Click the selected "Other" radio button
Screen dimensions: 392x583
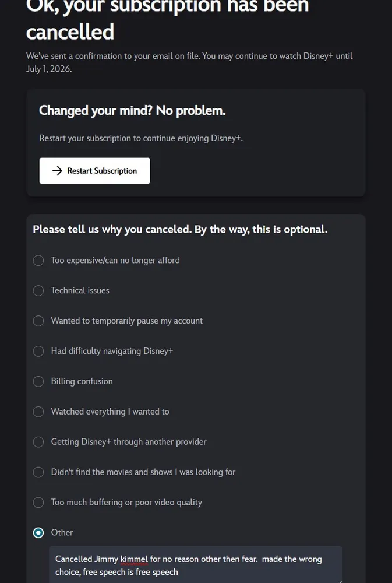[38, 533]
